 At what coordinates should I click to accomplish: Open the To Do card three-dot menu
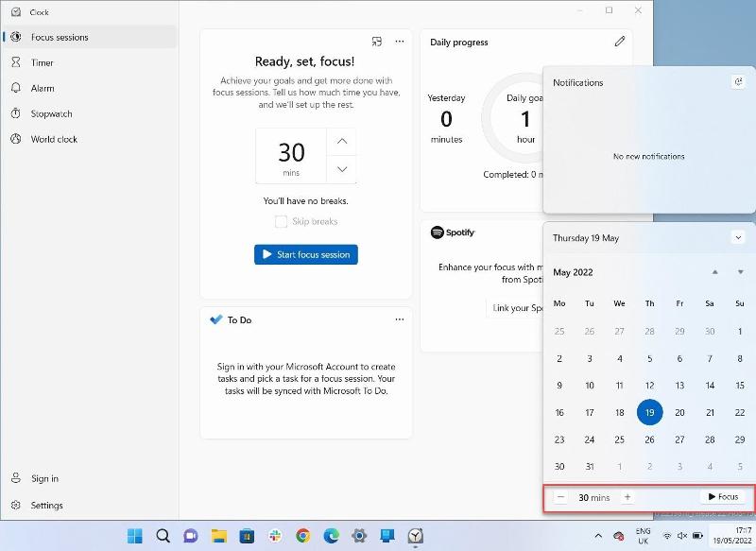[400, 319]
